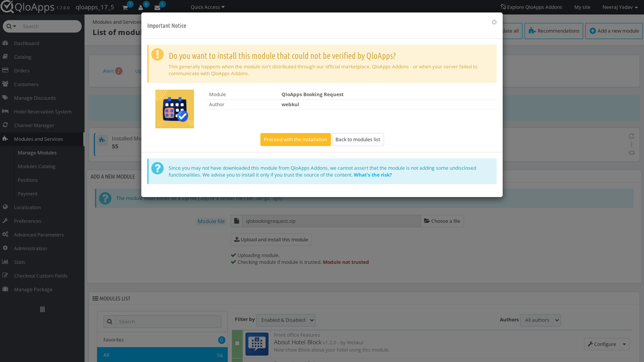Expand the Quick Access dropdown

point(207,7)
